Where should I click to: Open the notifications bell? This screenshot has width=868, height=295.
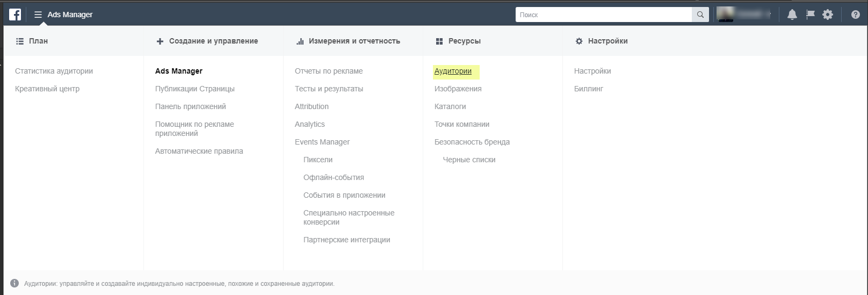click(x=792, y=15)
